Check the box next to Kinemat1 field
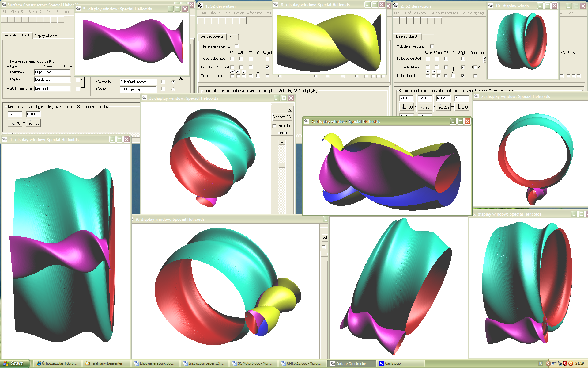Image resolution: width=588 pixels, height=368 pixels. pos(77,89)
